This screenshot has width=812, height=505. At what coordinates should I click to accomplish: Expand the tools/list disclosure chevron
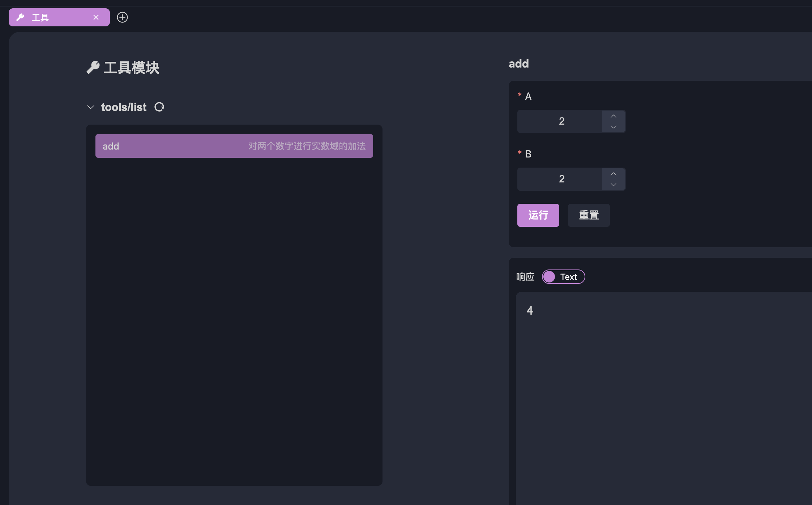[x=91, y=107]
